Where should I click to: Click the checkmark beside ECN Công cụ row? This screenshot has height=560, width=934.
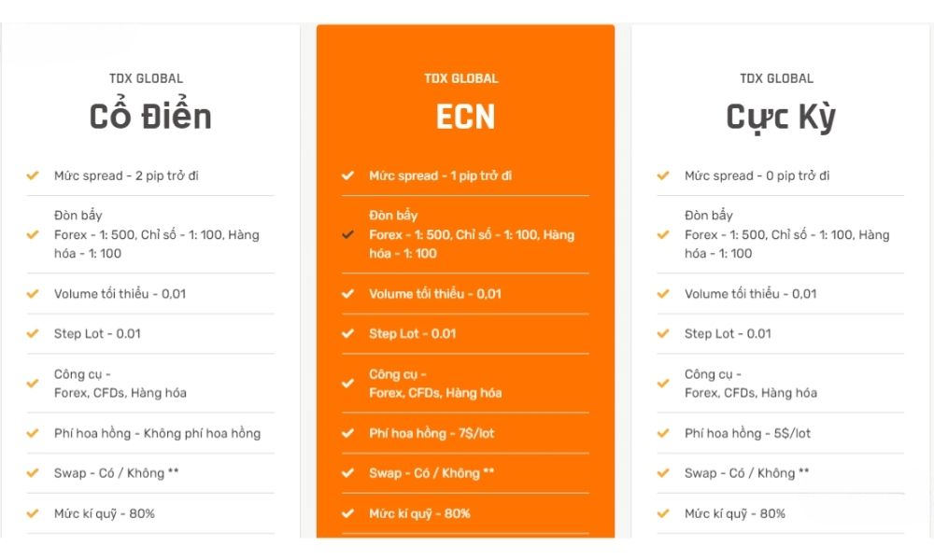click(x=347, y=384)
